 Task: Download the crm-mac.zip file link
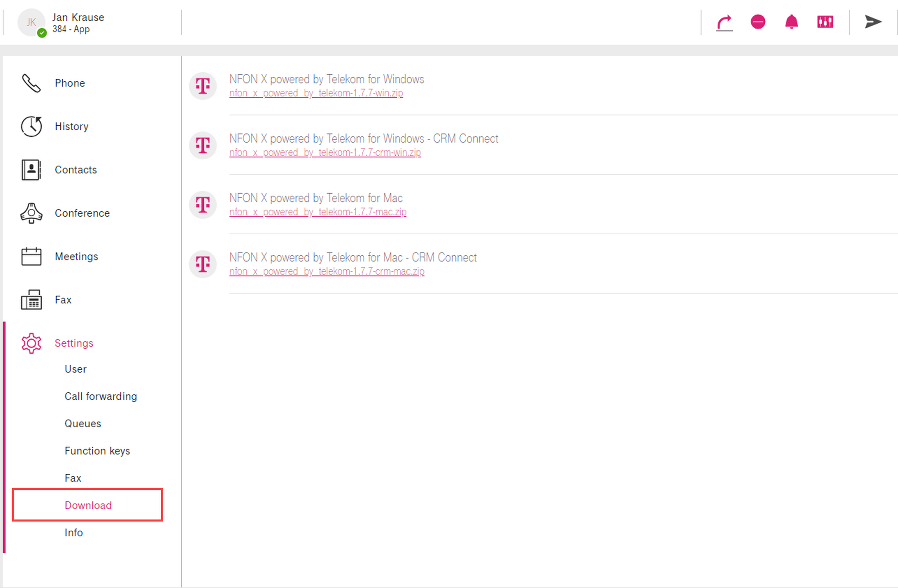pyautogui.click(x=326, y=272)
